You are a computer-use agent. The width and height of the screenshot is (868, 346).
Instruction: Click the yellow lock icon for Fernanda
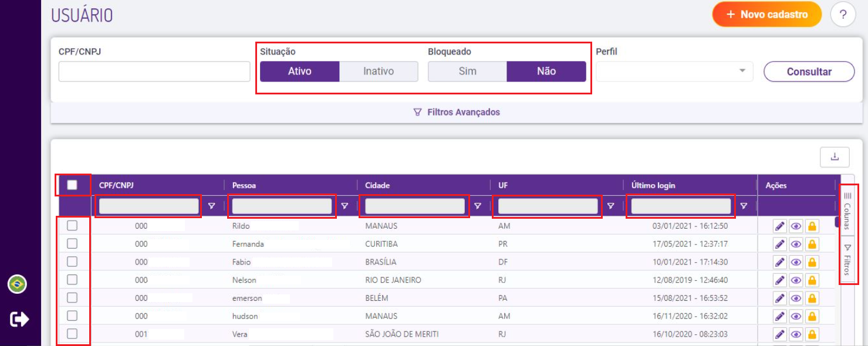tap(812, 244)
